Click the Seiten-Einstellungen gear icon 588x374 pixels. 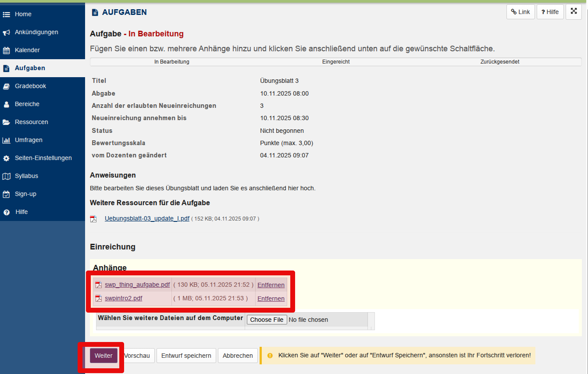(7, 158)
